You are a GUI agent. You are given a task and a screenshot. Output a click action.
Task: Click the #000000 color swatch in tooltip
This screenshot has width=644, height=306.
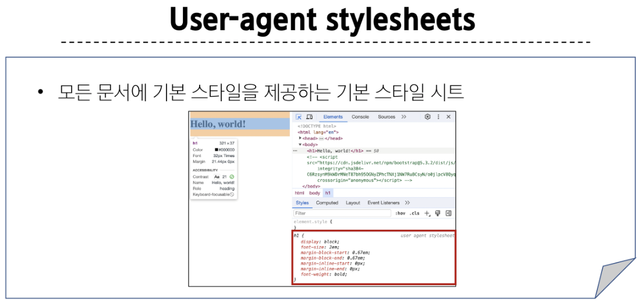click(217, 150)
